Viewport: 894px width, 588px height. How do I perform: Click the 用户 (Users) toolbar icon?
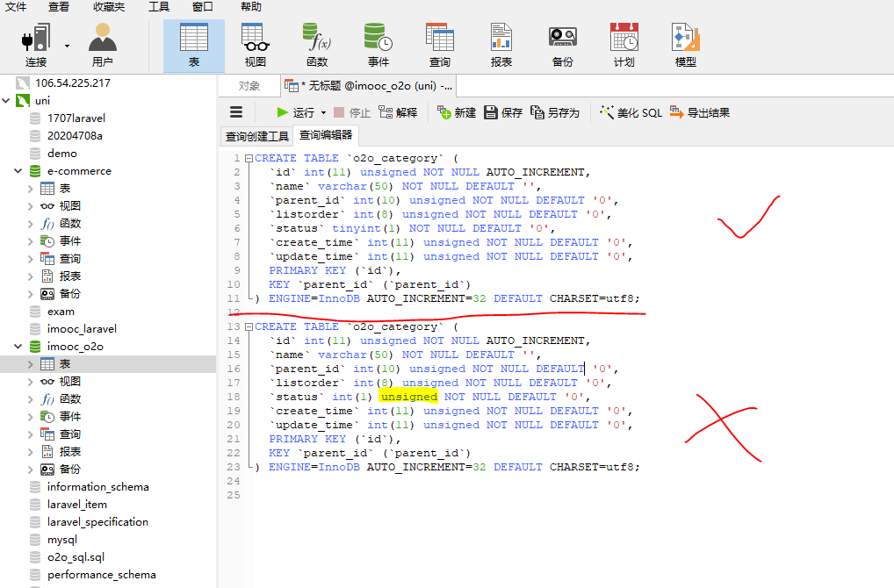click(103, 44)
